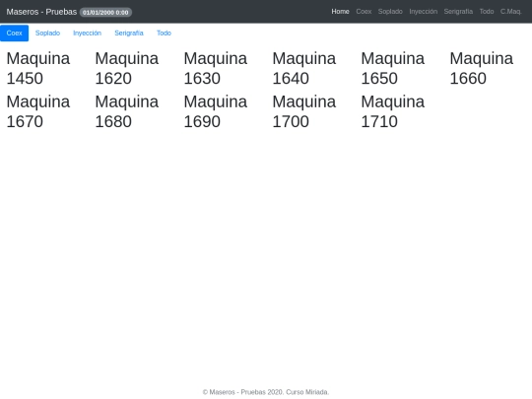This screenshot has height=399, width=532.
Task: Open Soplado in the top navbar
Action: (x=390, y=12)
